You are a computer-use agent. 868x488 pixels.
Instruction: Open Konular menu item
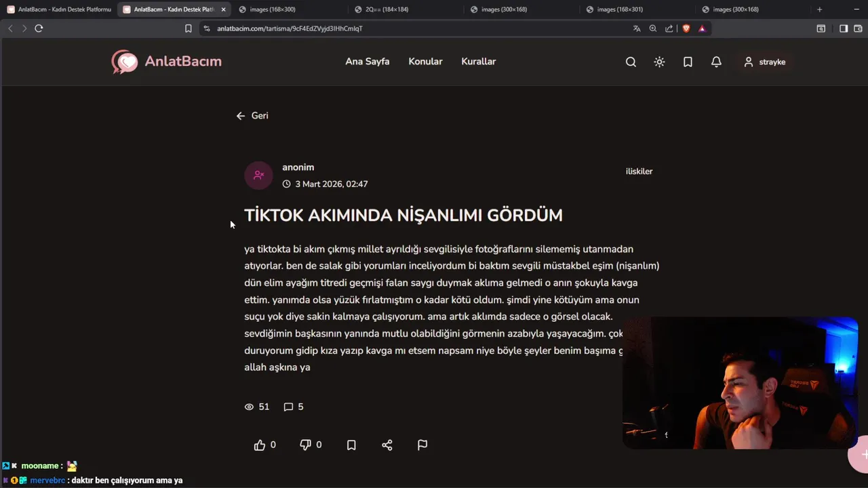pyautogui.click(x=425, y=62)
